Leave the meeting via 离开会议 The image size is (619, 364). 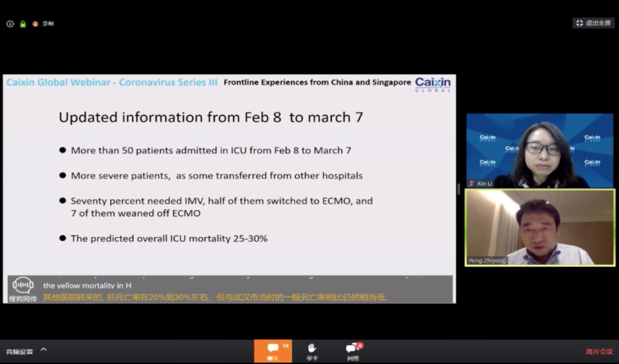tap(599, 351)
